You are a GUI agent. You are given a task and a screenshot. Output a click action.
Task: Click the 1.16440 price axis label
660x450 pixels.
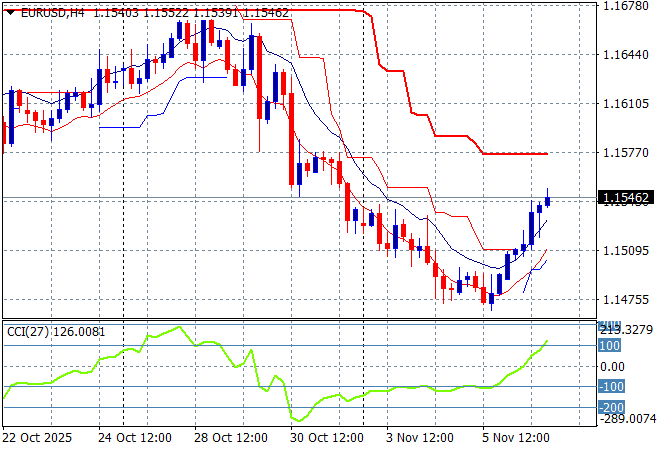[x=628, y=55]
